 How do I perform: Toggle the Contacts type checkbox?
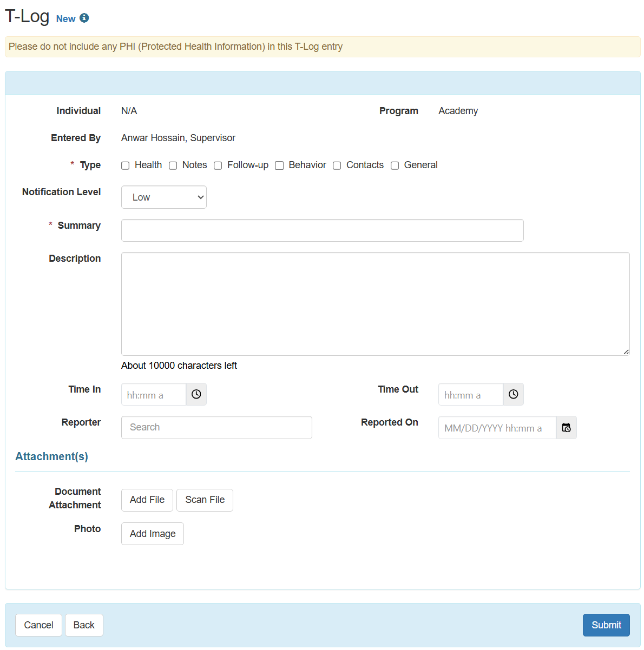[337, 165]
